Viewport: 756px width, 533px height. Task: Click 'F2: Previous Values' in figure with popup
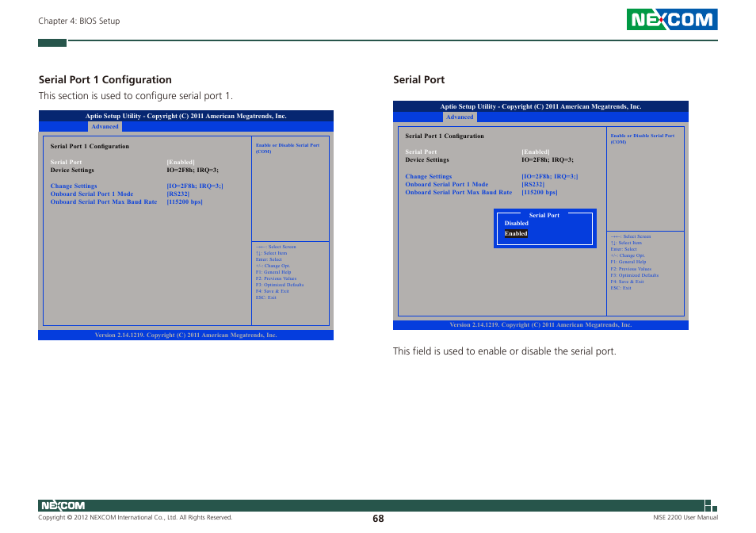[631, 269]
